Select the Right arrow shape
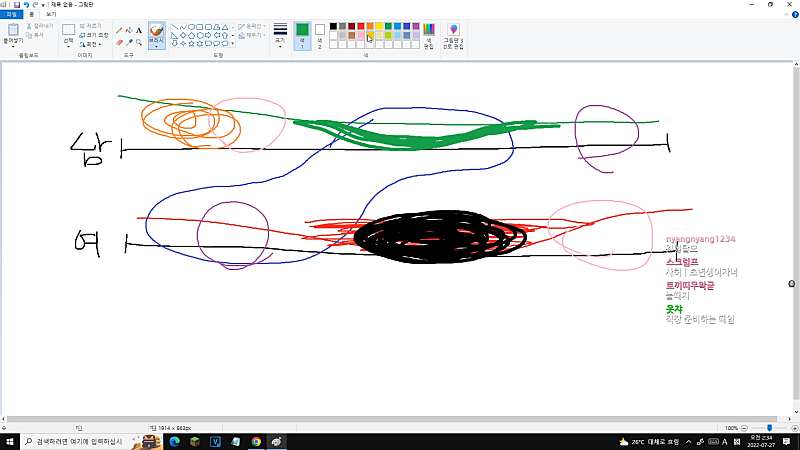800x450 pixels. (x=208, y=36)
